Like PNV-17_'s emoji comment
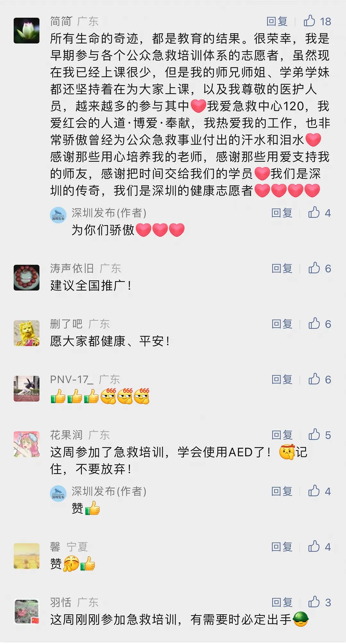The width and height of the screenshot is (346, 644). pyautogui.click(x=319, y=379)
